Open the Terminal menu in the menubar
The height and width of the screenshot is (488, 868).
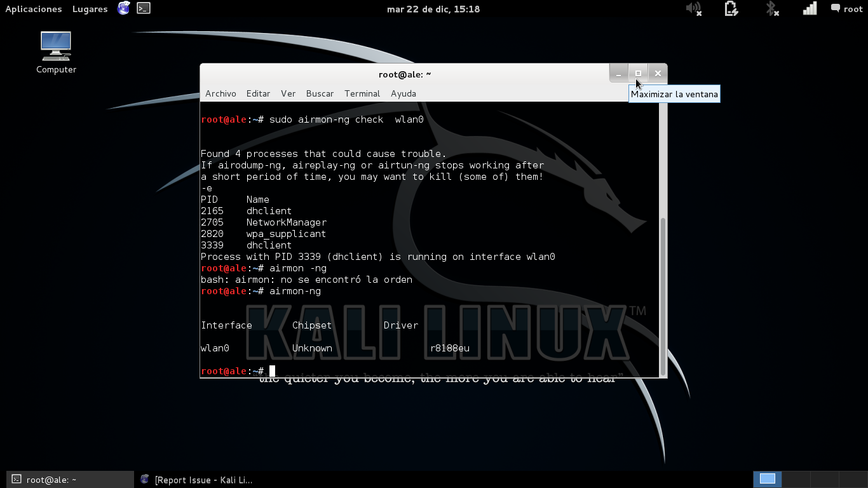[x=362, y=93]
